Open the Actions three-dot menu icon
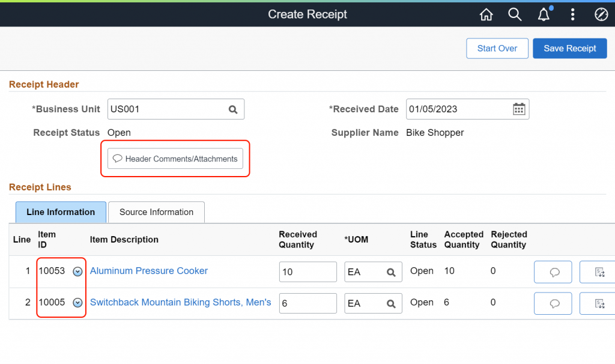Screen dimensions: 615x364 pyautogui.click(x=572, y=14)
